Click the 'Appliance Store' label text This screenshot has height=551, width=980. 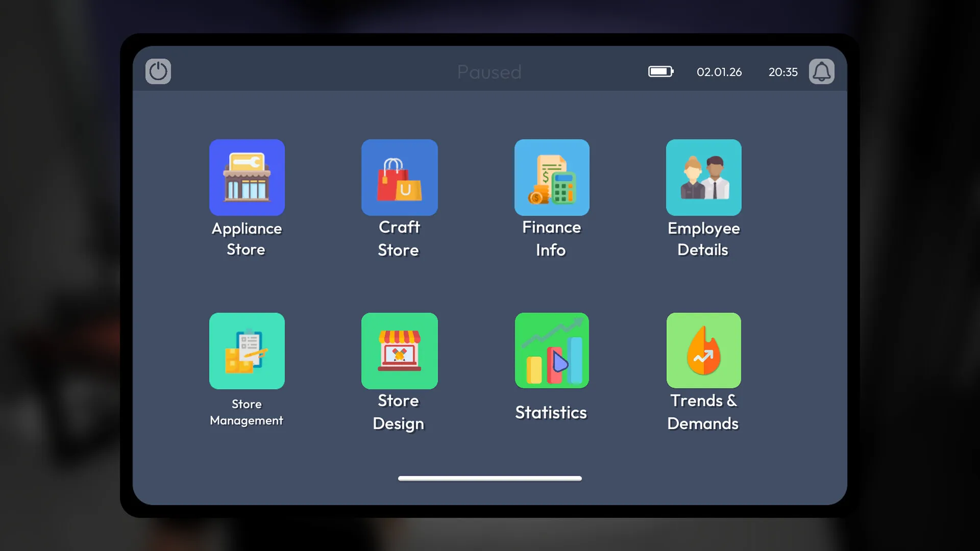tap(247, 239)
